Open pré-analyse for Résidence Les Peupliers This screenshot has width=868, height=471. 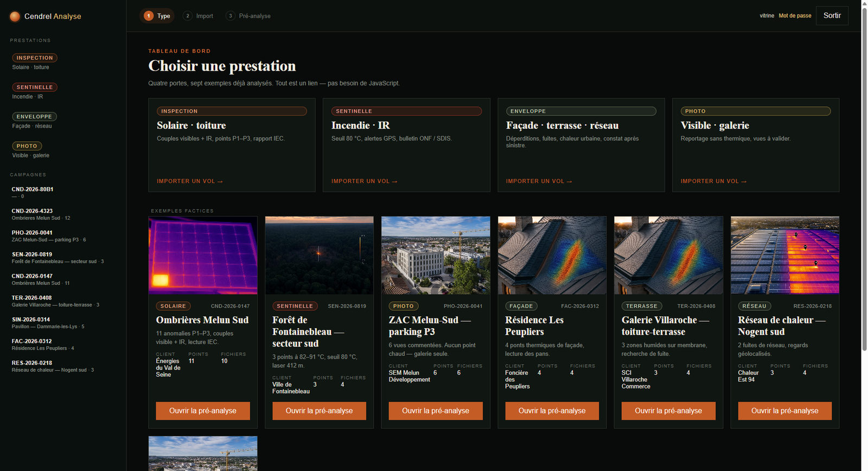click(552, 411)
